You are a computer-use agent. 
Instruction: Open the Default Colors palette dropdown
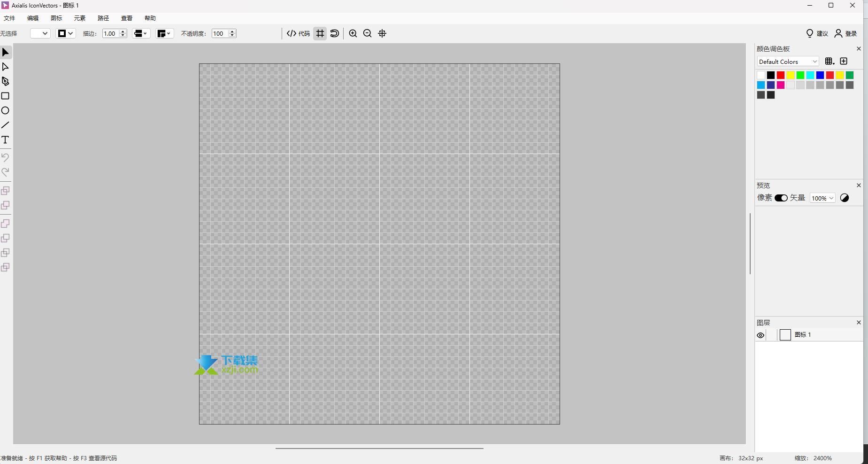788,62
